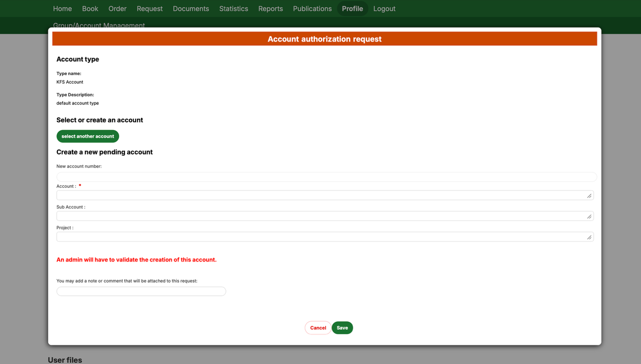This screenshot has height=364, width=641.
Task: Select the Profile menu item
Action: coord(353,9)
